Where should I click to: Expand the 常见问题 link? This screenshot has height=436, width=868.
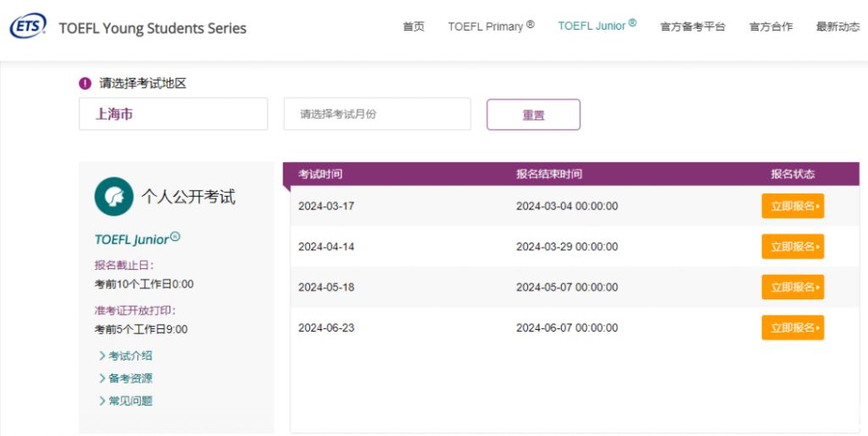click(x=130, y=400)
